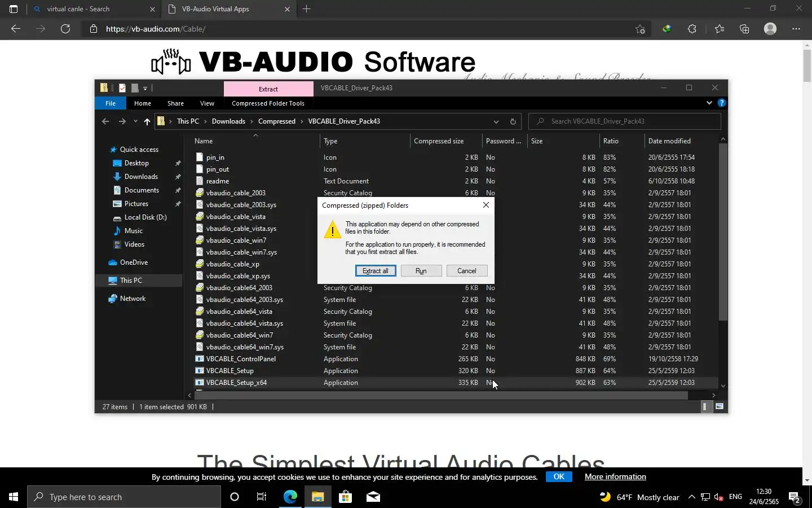Viewport: 812px width, 508px height.
Task: Open the View ribbon tab
Action: (x=207, y=103)
